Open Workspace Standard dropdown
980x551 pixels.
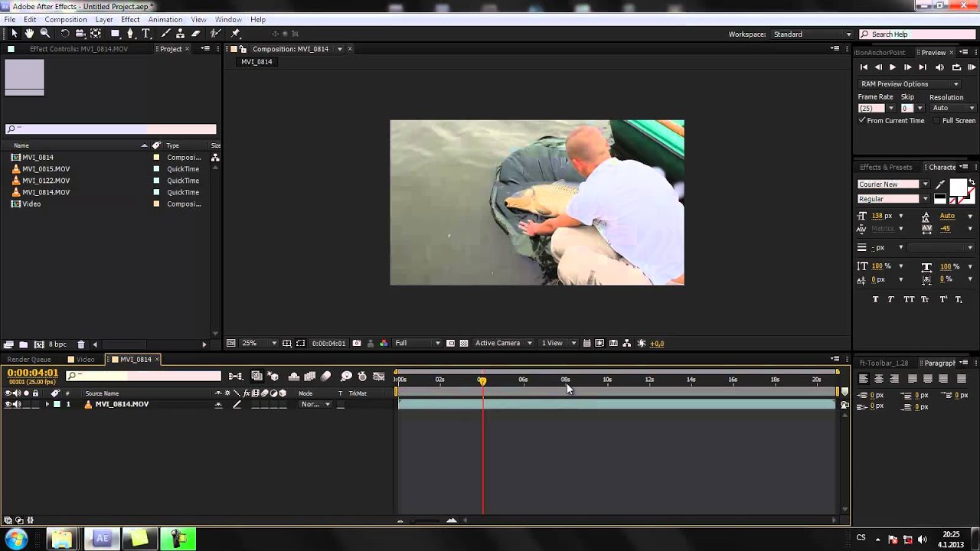(812, 34)
